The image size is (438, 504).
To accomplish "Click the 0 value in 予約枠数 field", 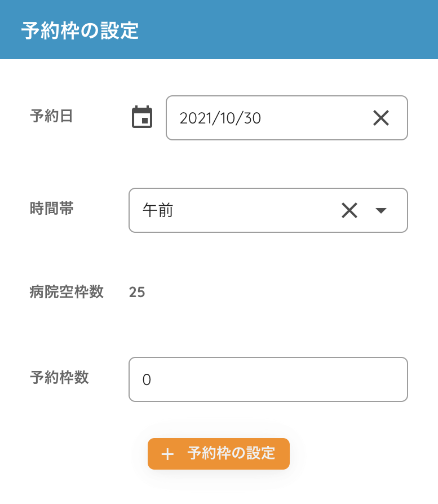I will point(147,380).
